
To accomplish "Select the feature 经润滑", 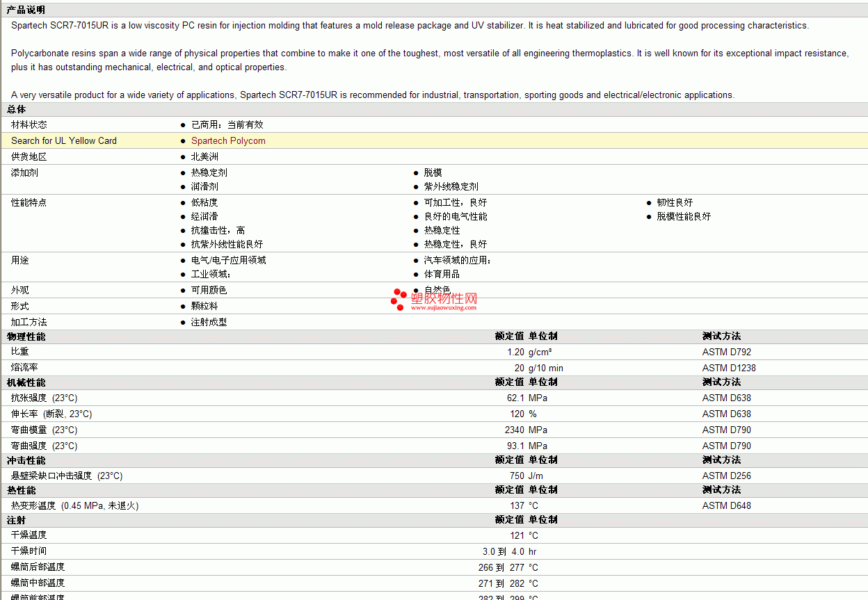I will 204,216.
